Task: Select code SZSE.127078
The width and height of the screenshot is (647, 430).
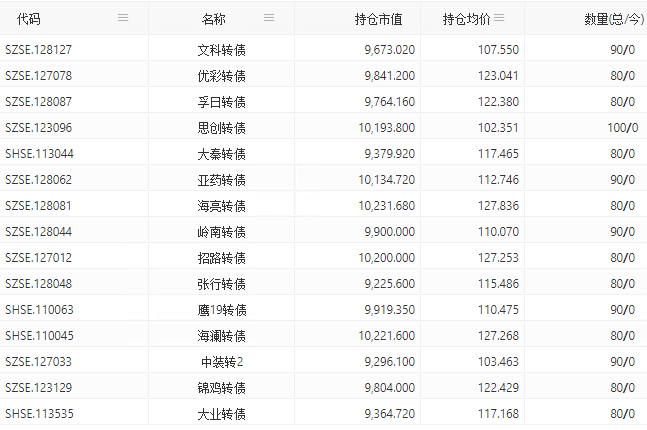Action: click(38, 76)
